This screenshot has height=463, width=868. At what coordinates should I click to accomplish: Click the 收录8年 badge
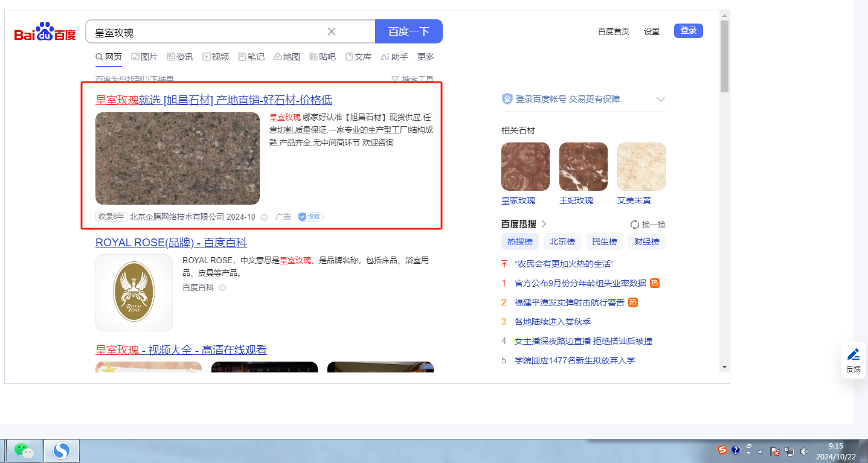click(111, 217)
